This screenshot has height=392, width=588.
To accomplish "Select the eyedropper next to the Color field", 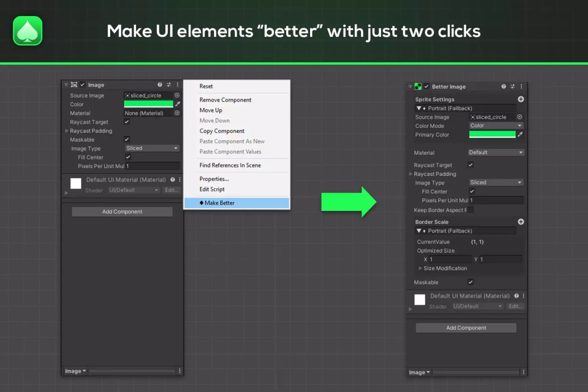I will tap(178, 104).
